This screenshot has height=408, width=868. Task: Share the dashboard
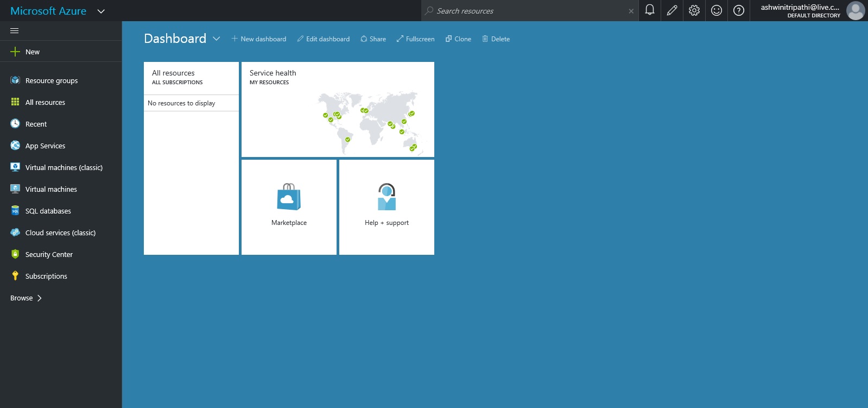pyautogui.click(x=373, y=39)
